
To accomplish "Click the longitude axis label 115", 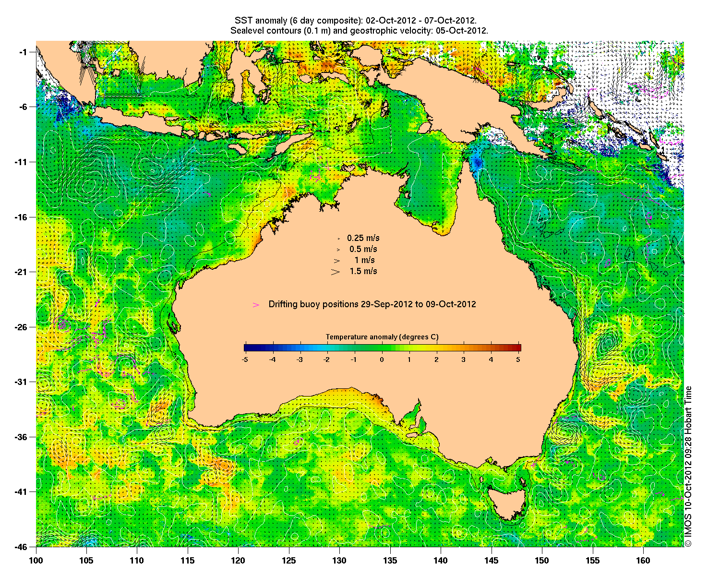I will pos(188,560).
